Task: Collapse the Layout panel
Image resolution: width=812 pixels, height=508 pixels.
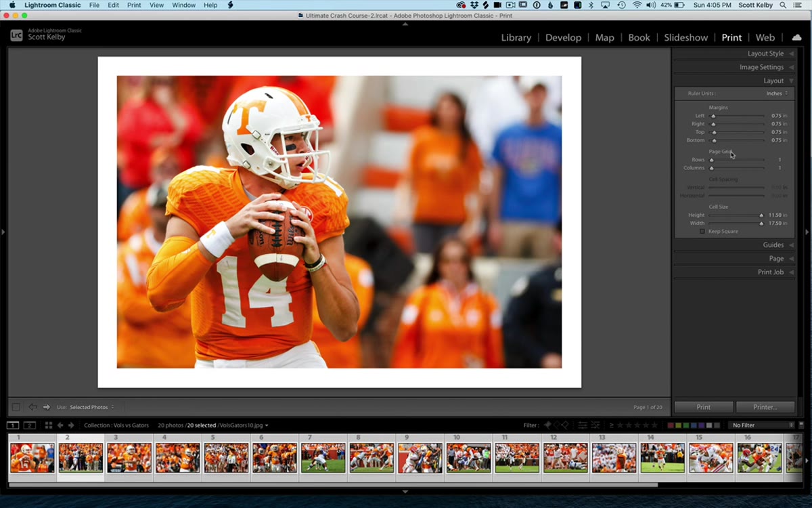Action: (x=791, y=81)
